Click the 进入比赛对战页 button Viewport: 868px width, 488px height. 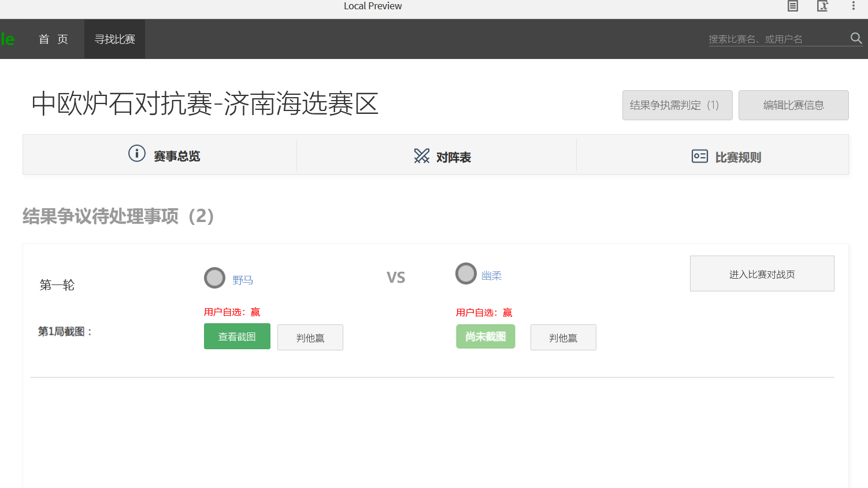pos(762,273)
